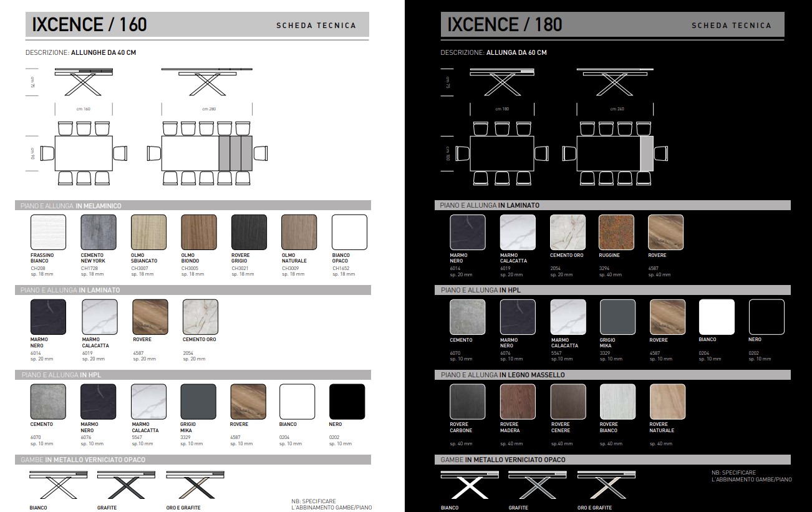Select the Rovere Carbone solid wood swatch
812x512 pixels.
[x=467, y=402]
